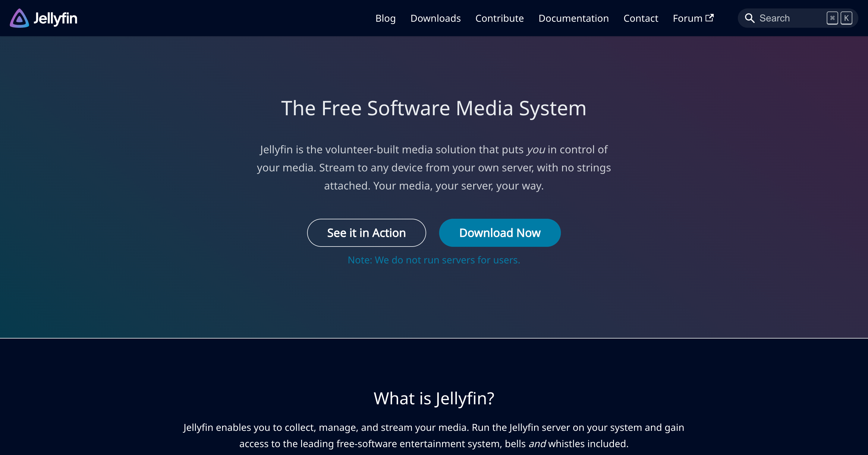Scroll down to What is Jellyfin section

[x=434, y=398]
